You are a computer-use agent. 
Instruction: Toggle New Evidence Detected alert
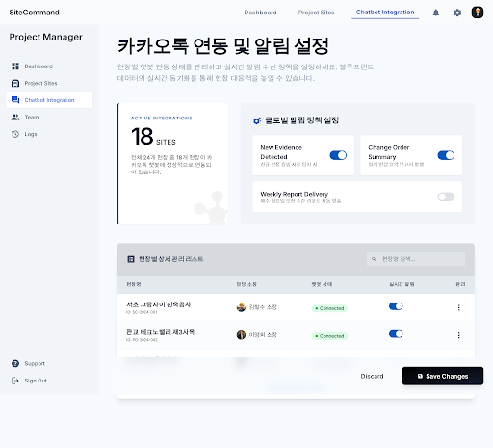point(338,155)
